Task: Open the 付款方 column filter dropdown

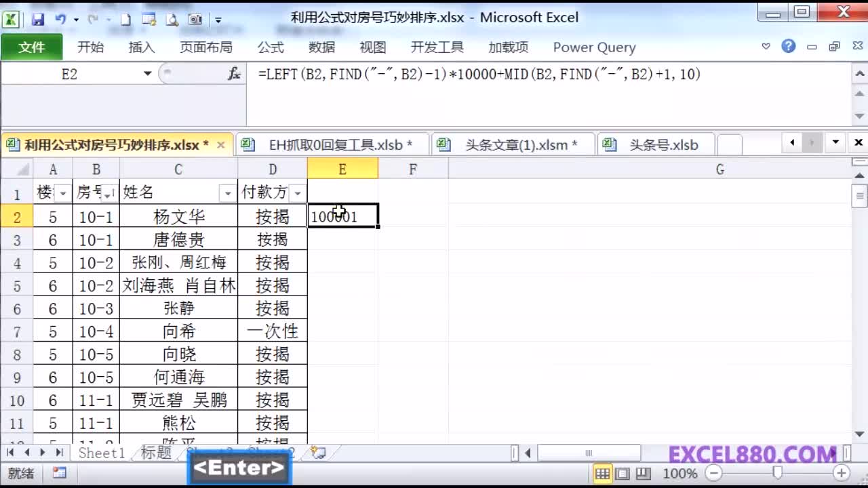Action: (297, 192)
